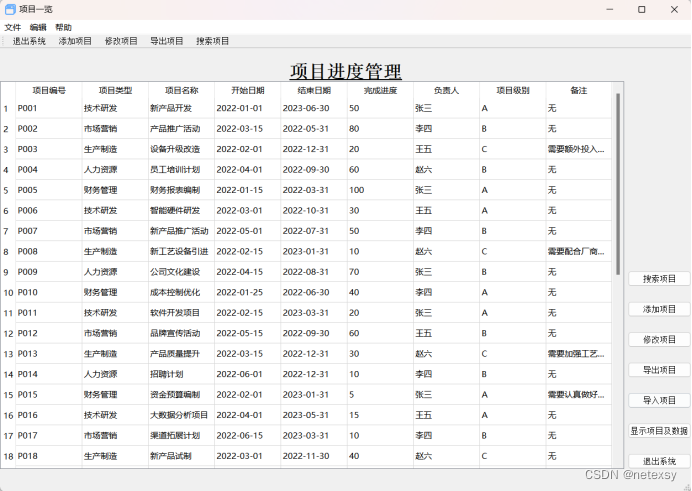Click the 智能硬件研发 cell
The height and width of the screenshot is (491, 692).
(181, 210)
